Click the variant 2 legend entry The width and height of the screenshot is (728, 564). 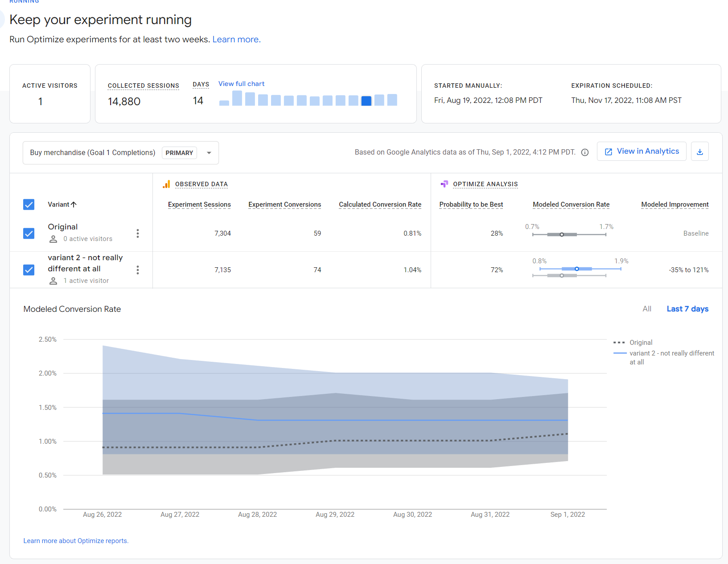(664, 357)
